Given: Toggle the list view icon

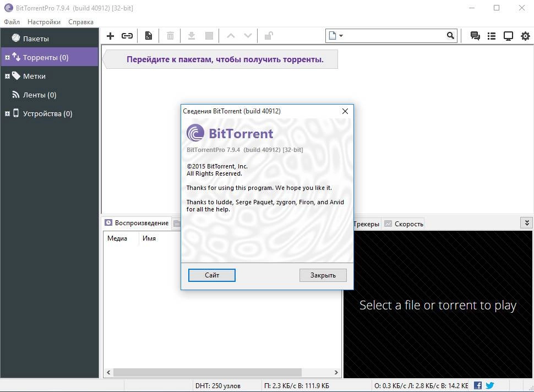Looking at the screenshot, I should pos(492,36).
